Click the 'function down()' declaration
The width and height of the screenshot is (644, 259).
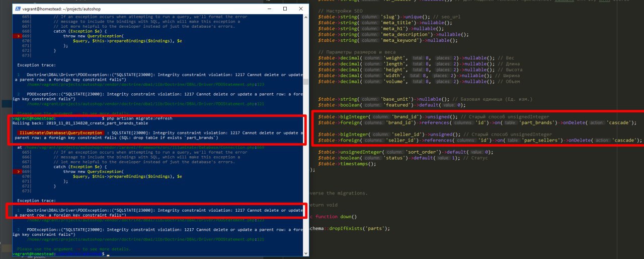(x=337, y=216)
